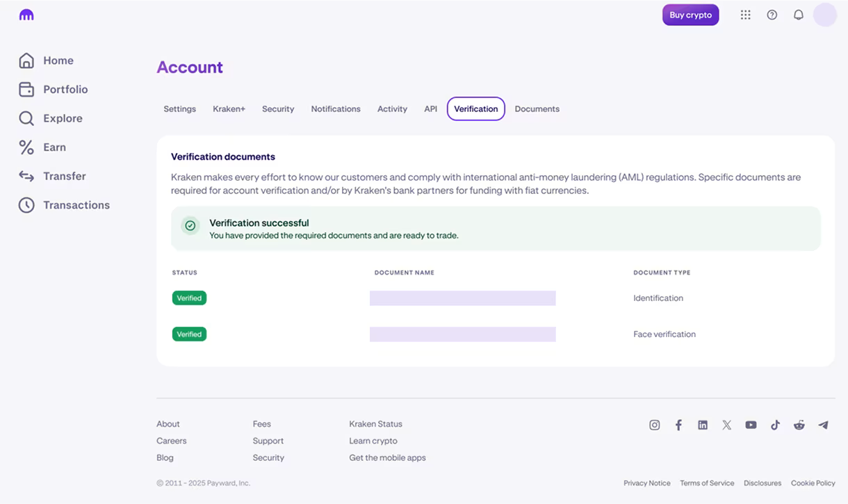This screenshot has height=504, width=848.
Task: Click the Transfer label in sidebar
Action: point(65,176)
